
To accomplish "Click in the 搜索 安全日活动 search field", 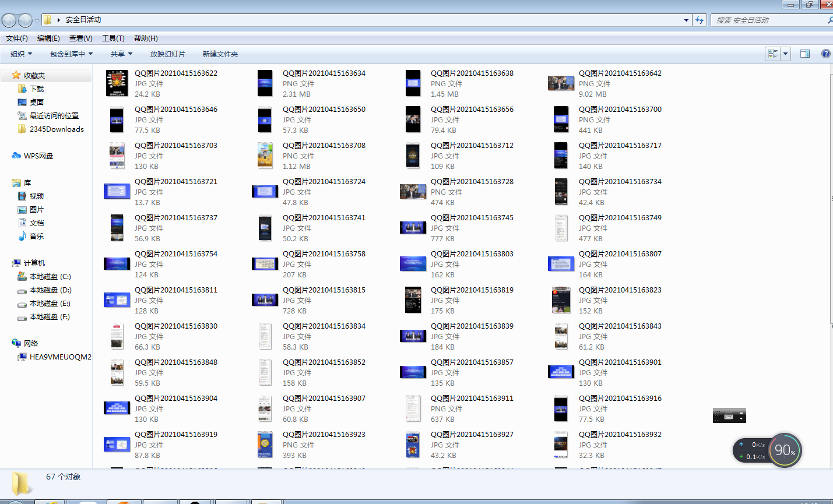I will [768, 20].
